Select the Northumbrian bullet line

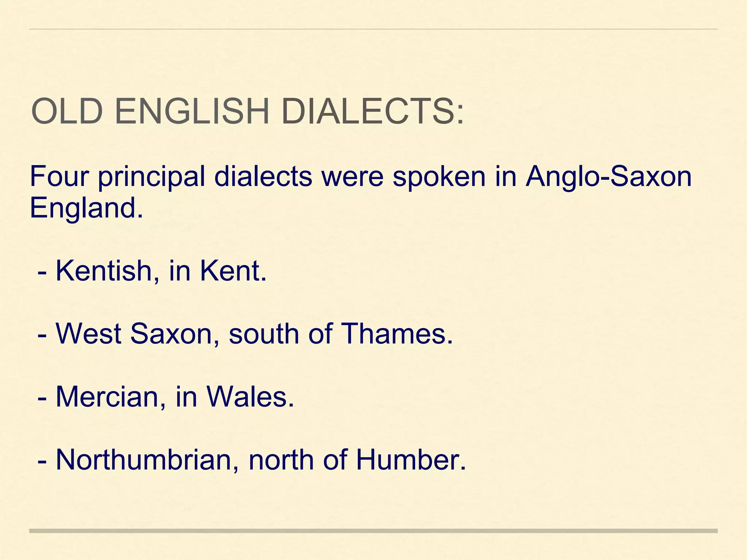252,460
